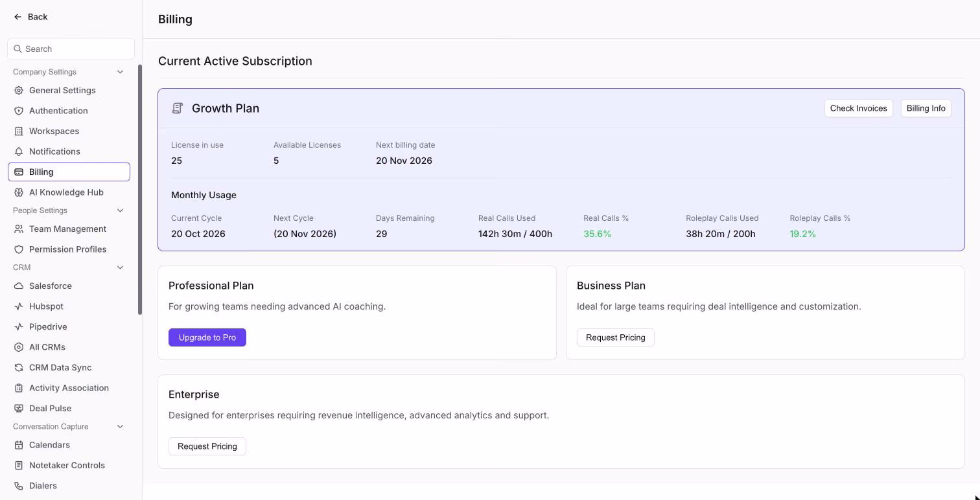Open Billing Info
Viewport: 980px width, 500px height.
[x=926, y=108]
